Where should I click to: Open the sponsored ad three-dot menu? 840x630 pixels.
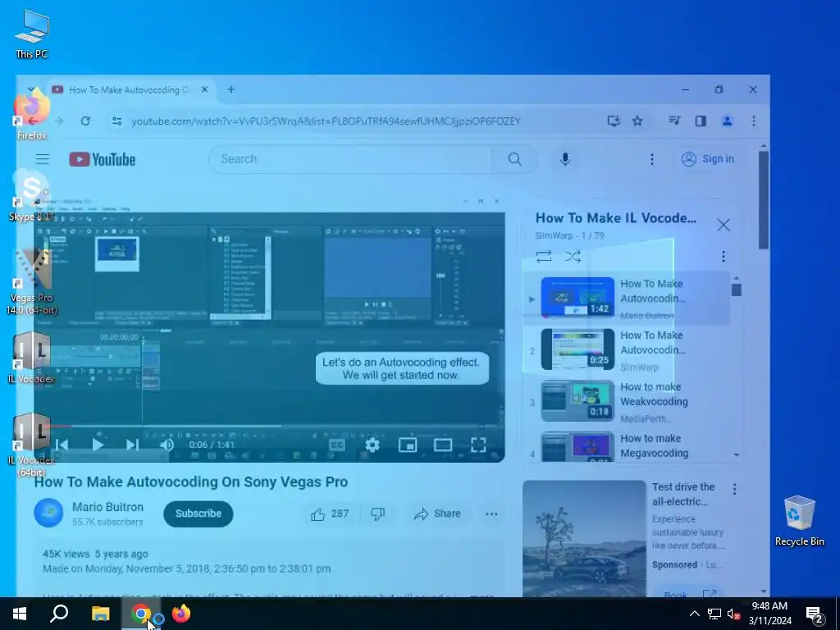point(734,489)
